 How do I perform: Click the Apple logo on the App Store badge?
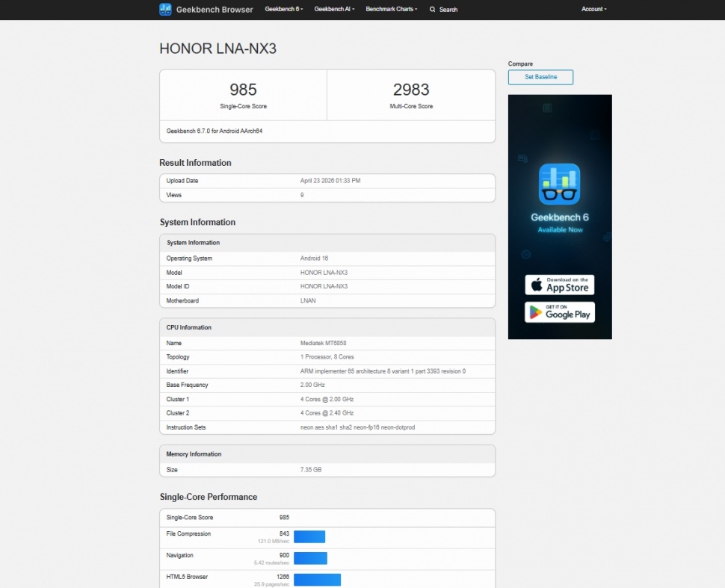click(x=535, y=285)
